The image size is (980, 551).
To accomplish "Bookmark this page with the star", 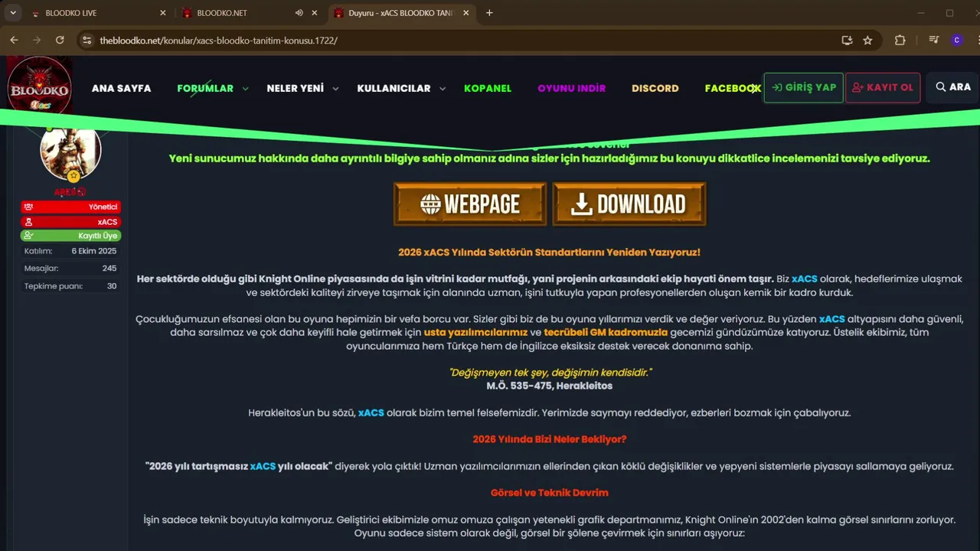I will coord(867,40).
